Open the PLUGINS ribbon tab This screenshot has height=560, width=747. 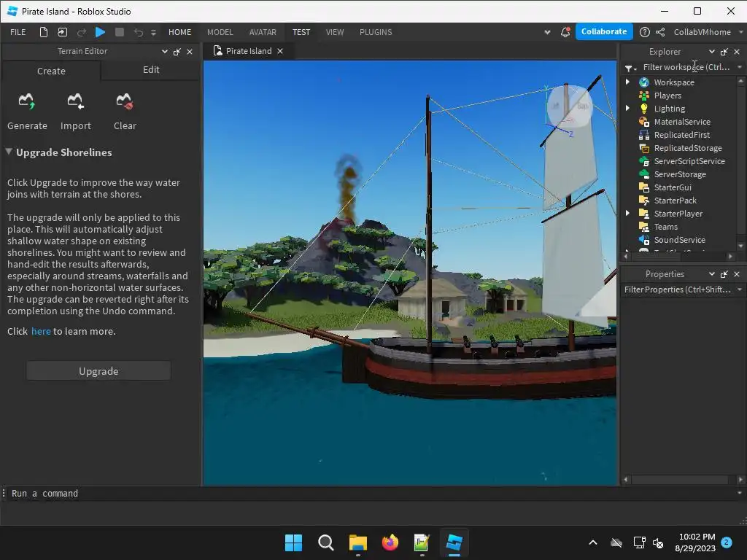(x=376, y=32)
